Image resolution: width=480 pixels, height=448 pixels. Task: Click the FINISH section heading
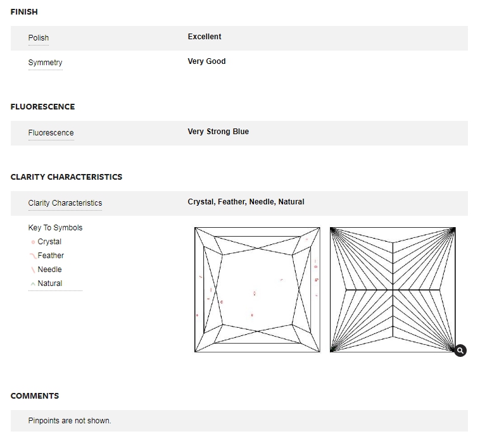[x=24, y=12]
